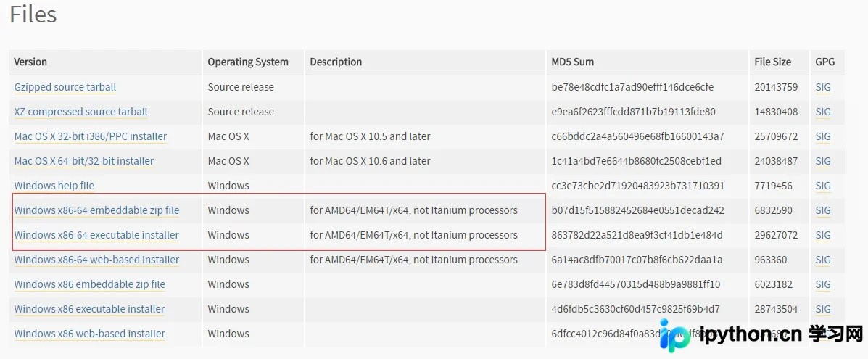Open Windows x86 executable installer link
Viewport: 868px width, 359px height.
pyautogui.click(x=89, y=308)
